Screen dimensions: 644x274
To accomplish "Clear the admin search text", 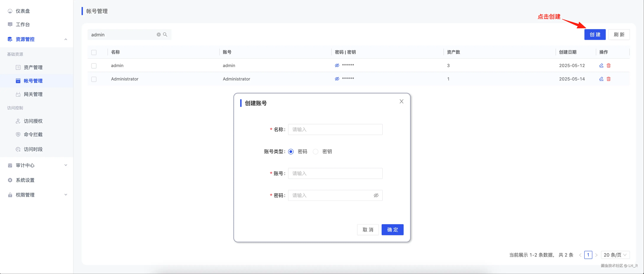I will [x=159, y=35].
